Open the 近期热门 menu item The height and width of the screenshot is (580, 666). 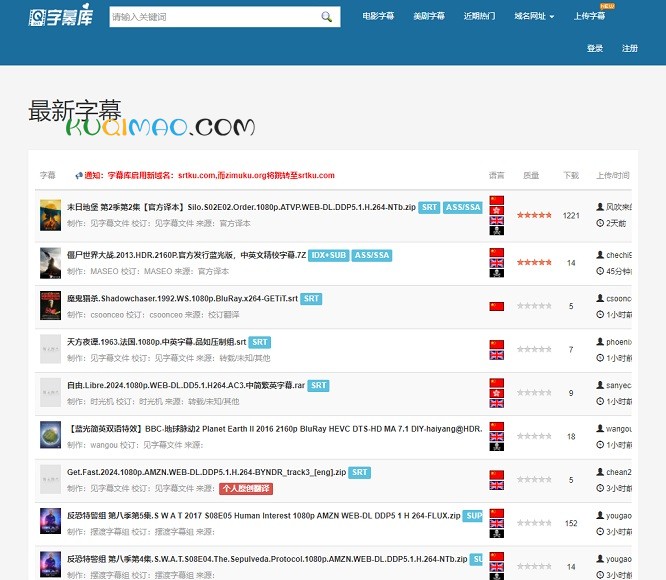[479, 16]
